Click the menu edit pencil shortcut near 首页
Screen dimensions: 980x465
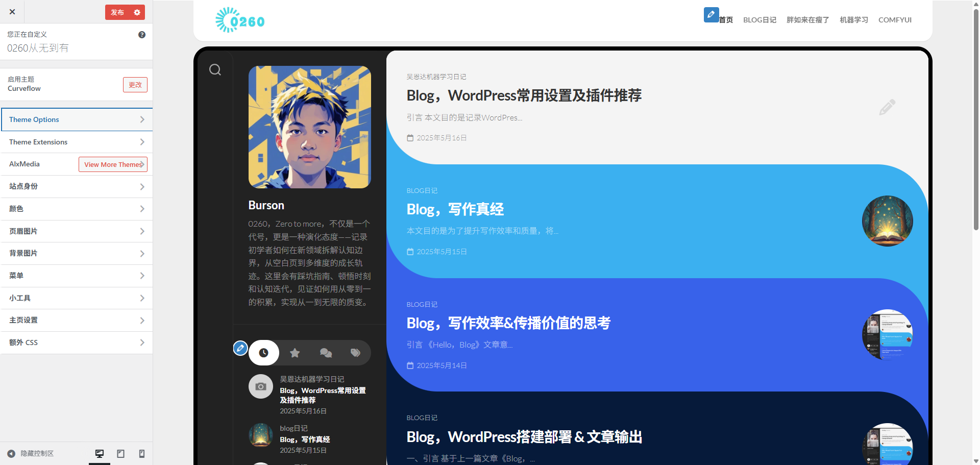tap(711, 14)
